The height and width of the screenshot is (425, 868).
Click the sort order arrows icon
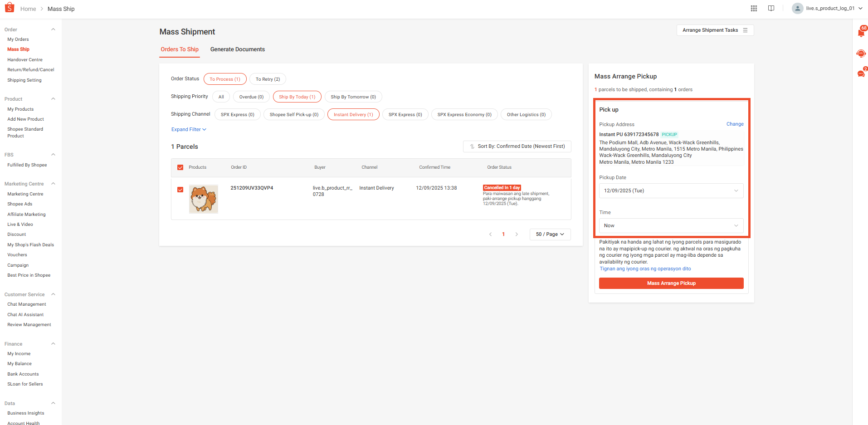click(x=472, y=147)
